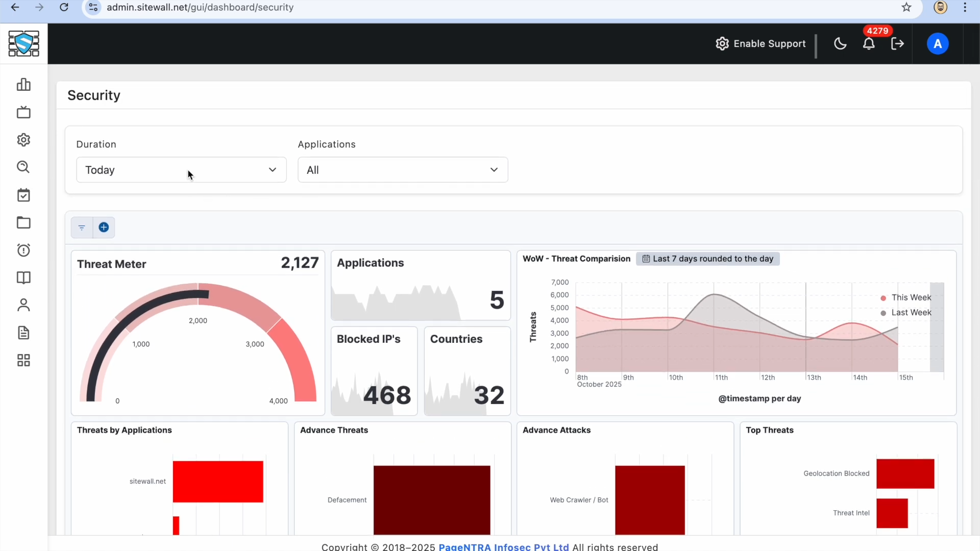Open the Duration dropdown showing Today
Viewport: 980px width, 551px height.
point(181,170)
